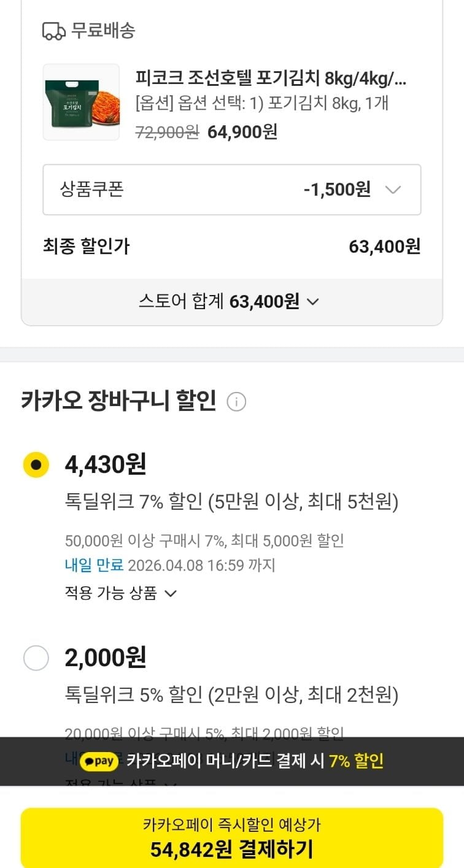Tap the 톡딜위크 7% 할인 coupon title

pos(231,503)
